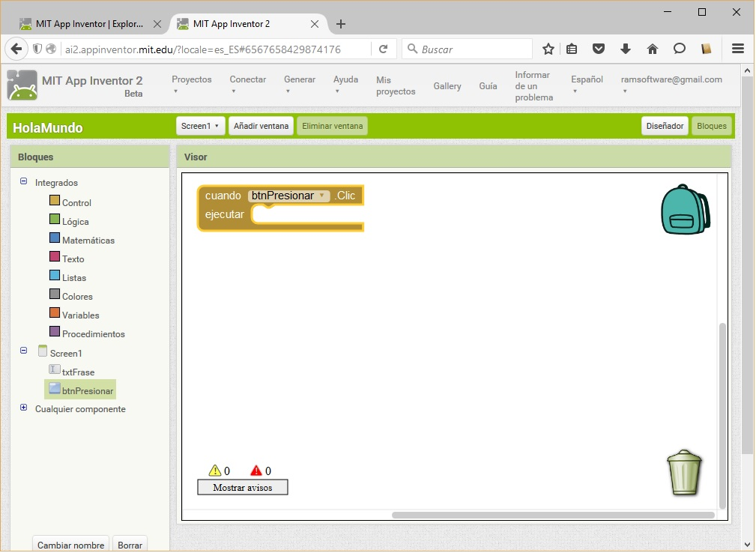The image size is (756, 553).
Task: Click the red error triangle icon
Action: coord(256,471)
